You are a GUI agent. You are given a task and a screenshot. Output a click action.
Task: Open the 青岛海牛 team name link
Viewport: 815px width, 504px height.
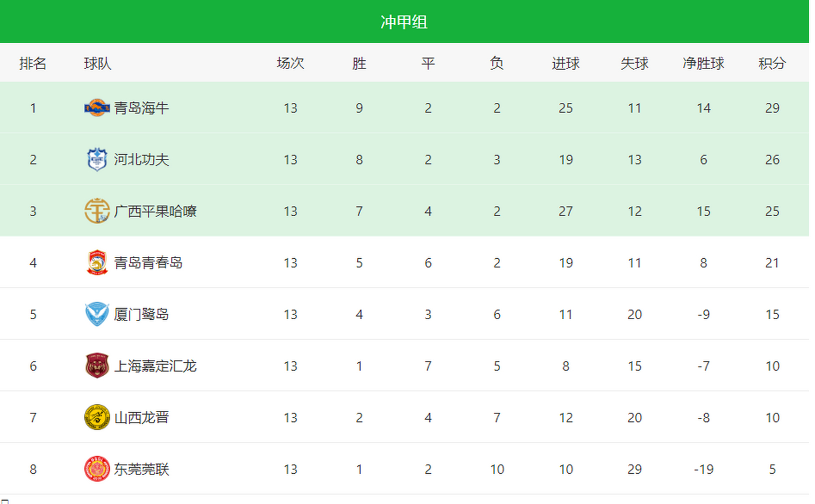[141, 108]
